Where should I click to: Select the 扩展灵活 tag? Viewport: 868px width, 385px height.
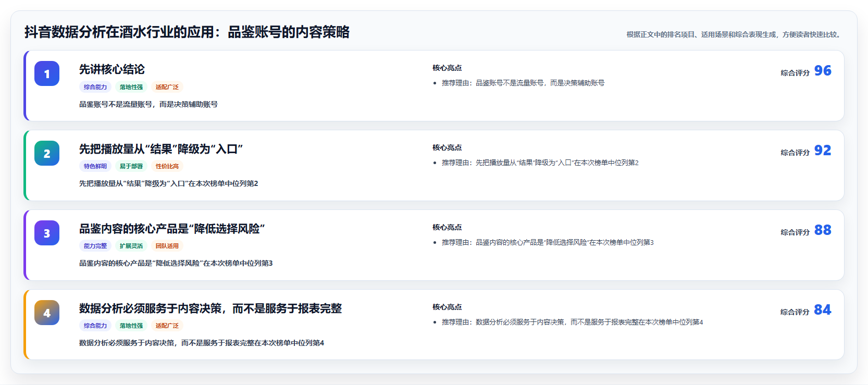pyautogui.click(x=131, y=246)
